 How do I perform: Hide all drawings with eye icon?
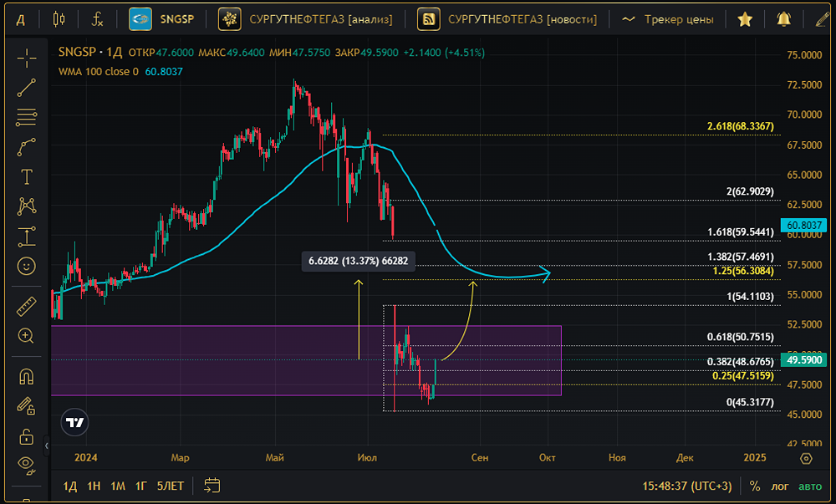(x=27, y=465)
